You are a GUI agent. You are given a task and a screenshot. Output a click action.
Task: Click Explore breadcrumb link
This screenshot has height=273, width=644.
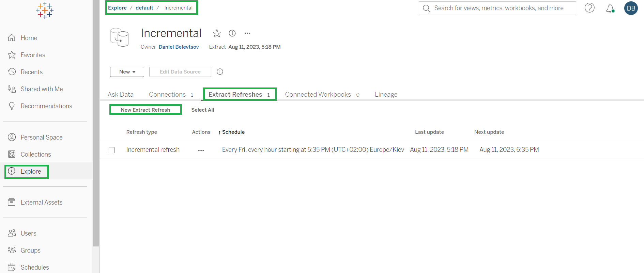point(117,8)
